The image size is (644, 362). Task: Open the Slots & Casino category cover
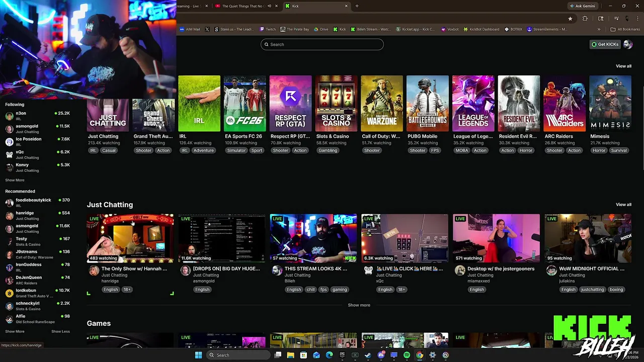(336, 104)
